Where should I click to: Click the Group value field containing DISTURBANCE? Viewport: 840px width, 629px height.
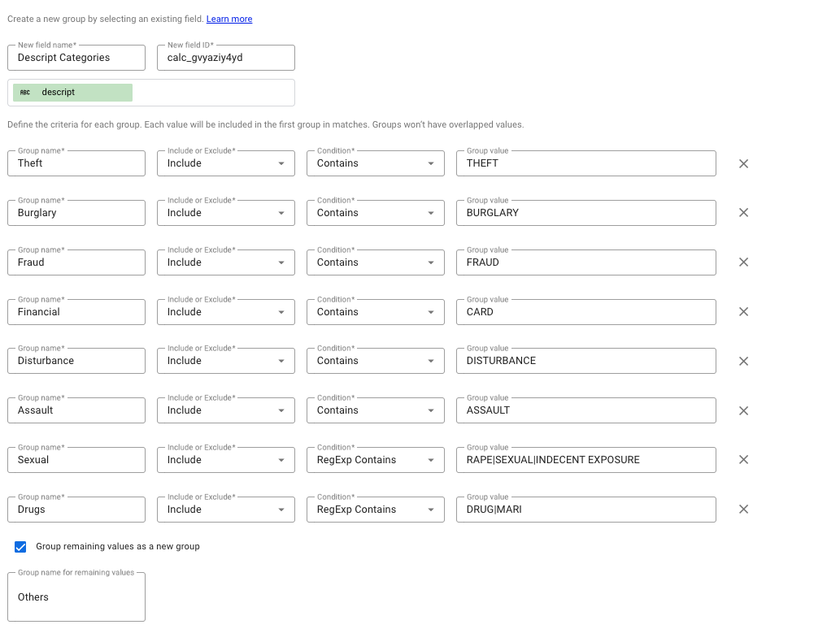(585, 361)
